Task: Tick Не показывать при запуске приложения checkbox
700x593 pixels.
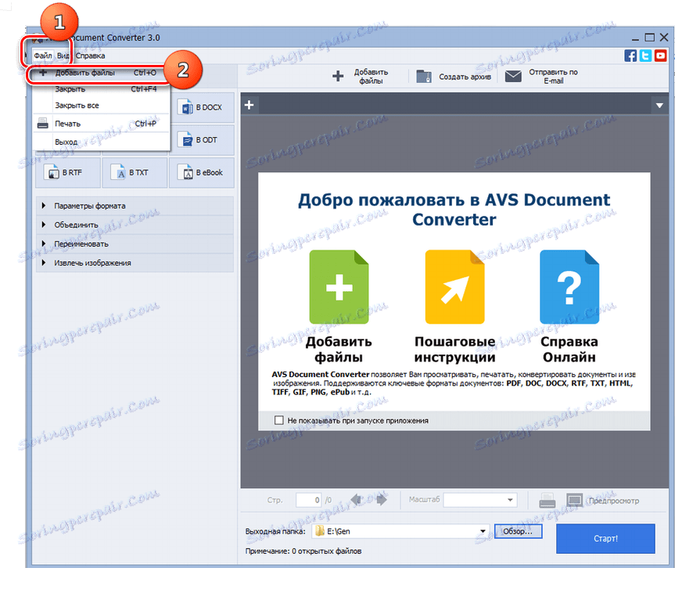Action: pyautogui.click(x=279, y=420)
